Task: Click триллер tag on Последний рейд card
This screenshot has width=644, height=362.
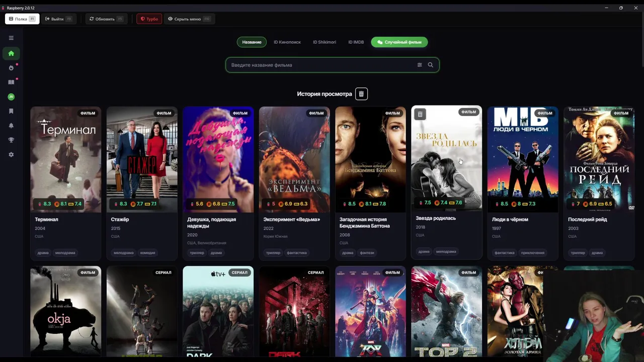Action: coord(578,253)
